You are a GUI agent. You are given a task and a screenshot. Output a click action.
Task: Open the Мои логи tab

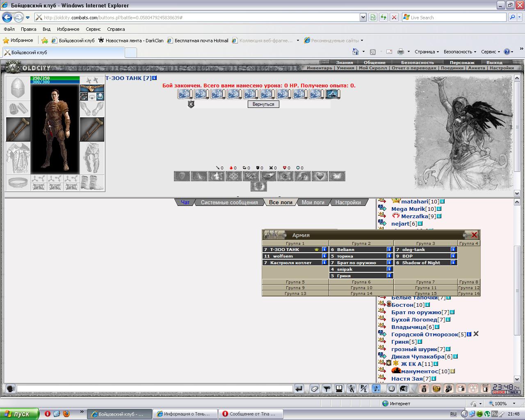coord(313,202)
